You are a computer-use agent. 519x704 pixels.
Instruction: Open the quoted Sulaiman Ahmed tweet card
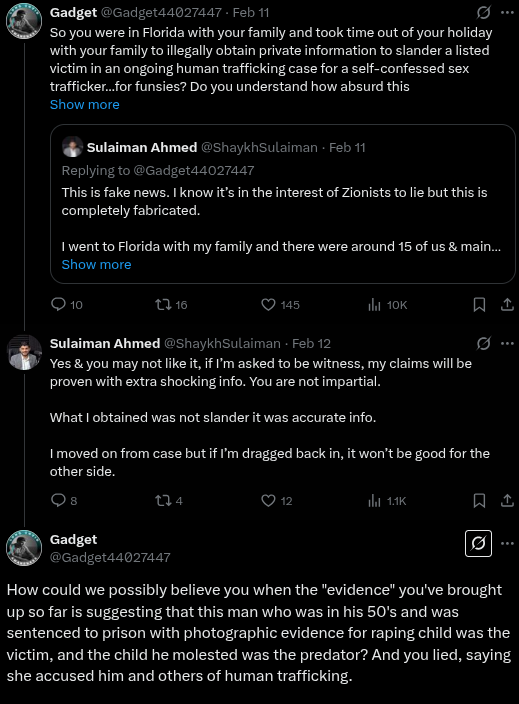click(x=282, y=204)
